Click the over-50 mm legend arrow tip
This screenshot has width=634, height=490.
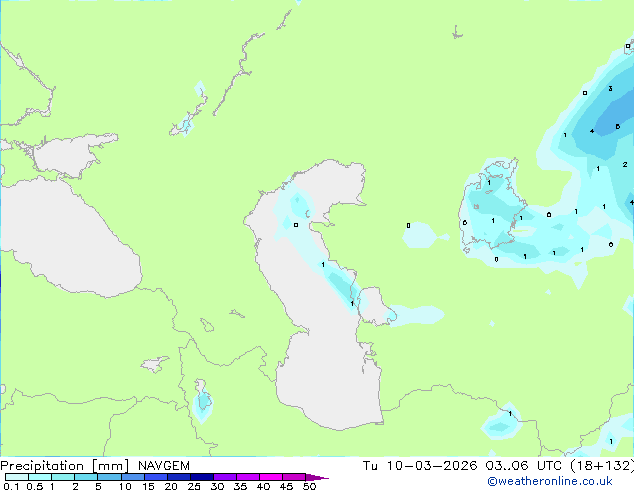tap(317, 477)
